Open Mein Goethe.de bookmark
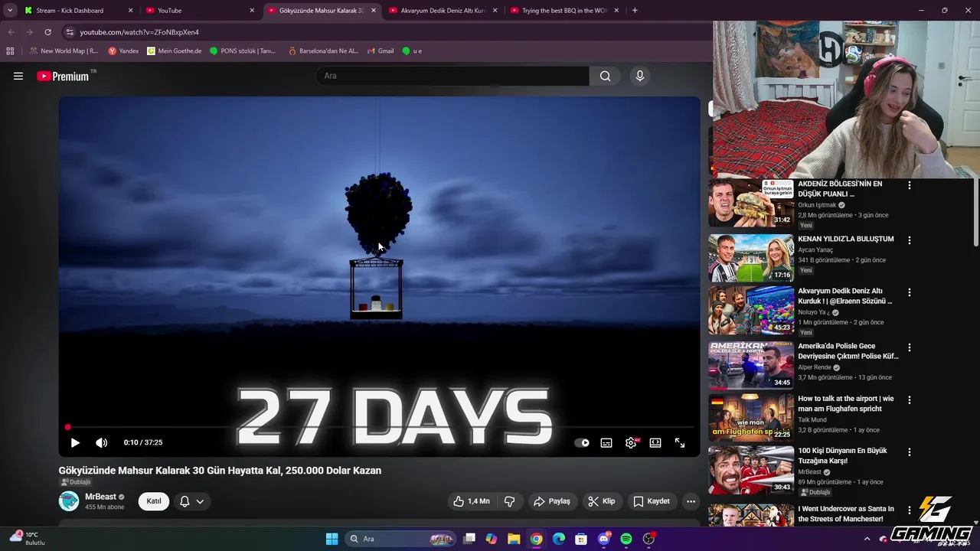 point(174,51)
